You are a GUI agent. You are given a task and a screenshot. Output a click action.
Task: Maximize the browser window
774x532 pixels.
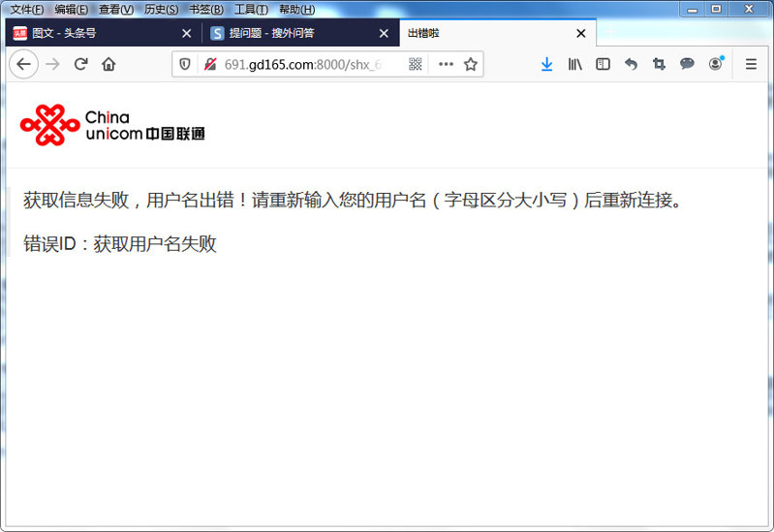[x=716, y=9]
